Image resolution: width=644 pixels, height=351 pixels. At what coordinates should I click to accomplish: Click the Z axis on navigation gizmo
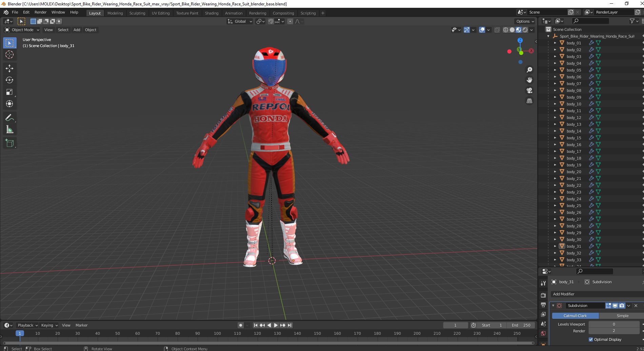click(520, 40)
